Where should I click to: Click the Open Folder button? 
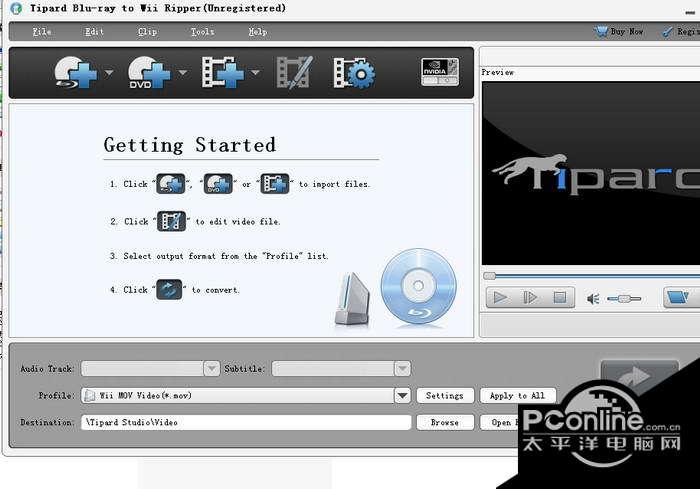tap(500, 422)
